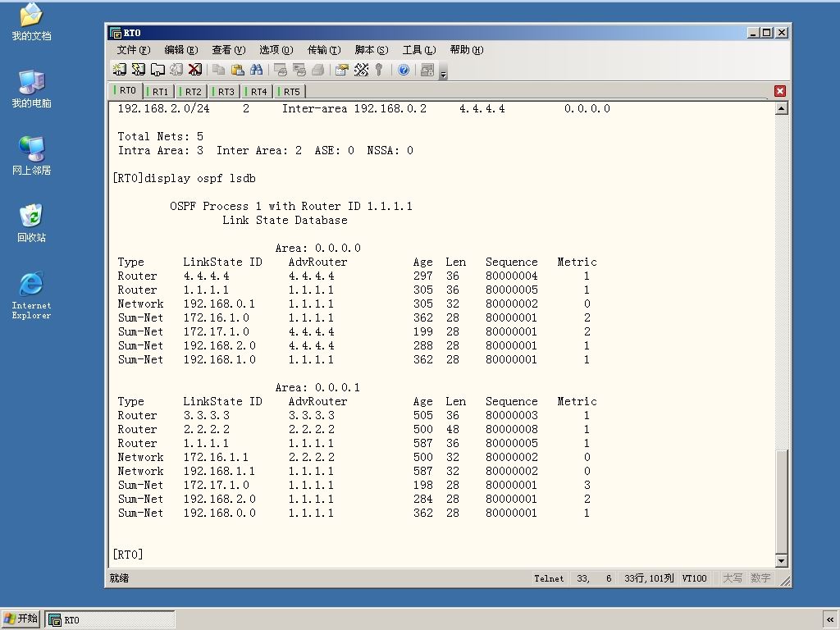The width and height of the screenshot is (840, 630).
Task: Click sequence "80000008" value
Action: coord(512,429)
